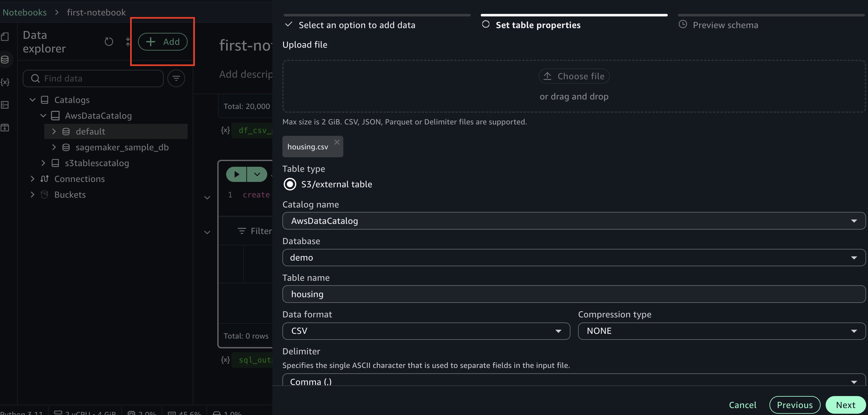Open the database icon in left sidebar
Viewport: 868px width, 415px height.
pyautogui.click(x=5, y=60)
